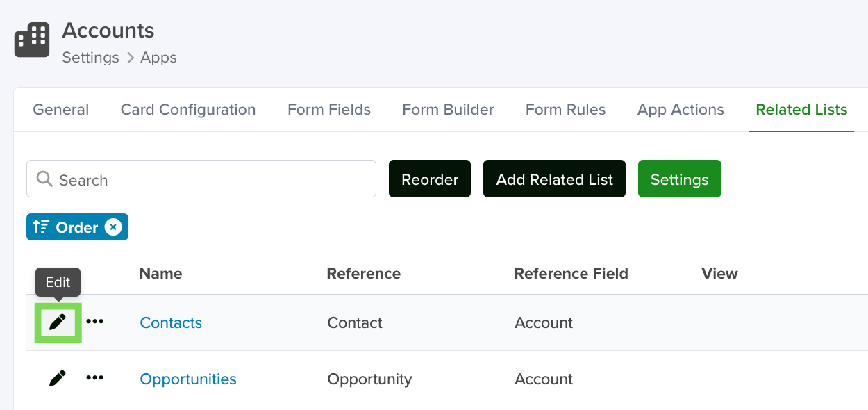
Task: Switch to the General tab
Action: [61, 110]
